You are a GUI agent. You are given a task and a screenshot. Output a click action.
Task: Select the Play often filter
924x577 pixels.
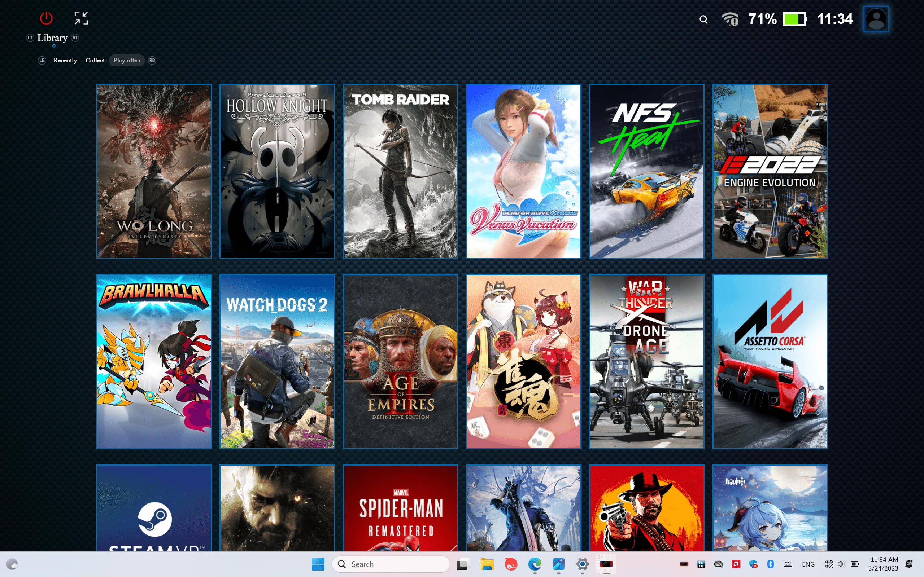tap(126, 60)
